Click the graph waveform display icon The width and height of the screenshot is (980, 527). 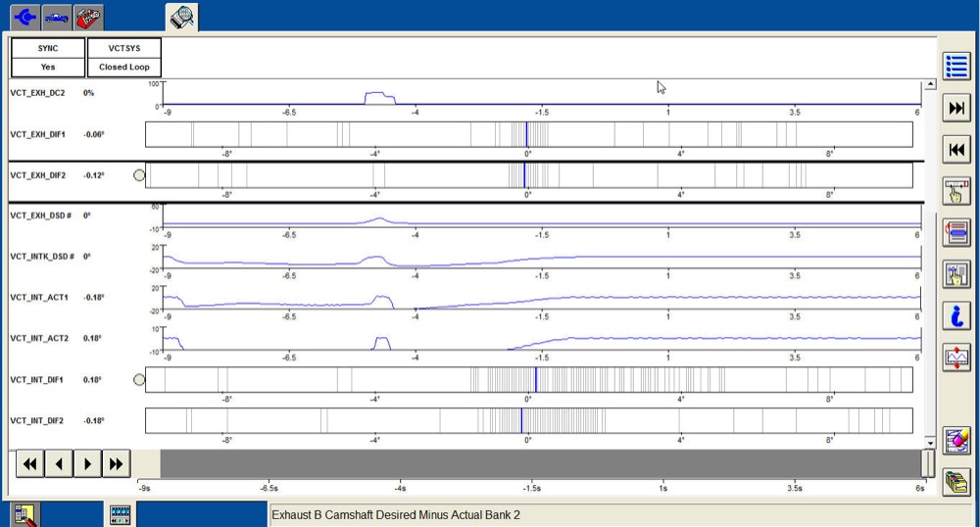tap(955, 358)
